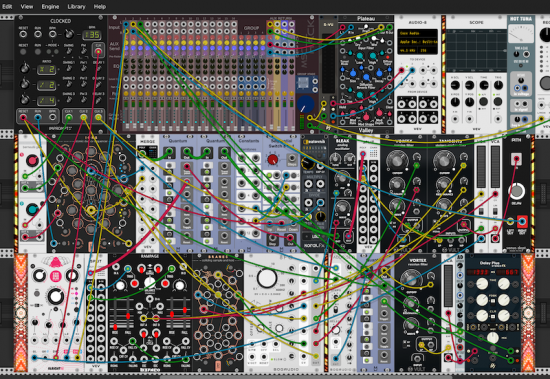Click the first RATIO knob on Clocked
Image resolution: width=550 pixels, height=379 pixels.
[25, 68]
